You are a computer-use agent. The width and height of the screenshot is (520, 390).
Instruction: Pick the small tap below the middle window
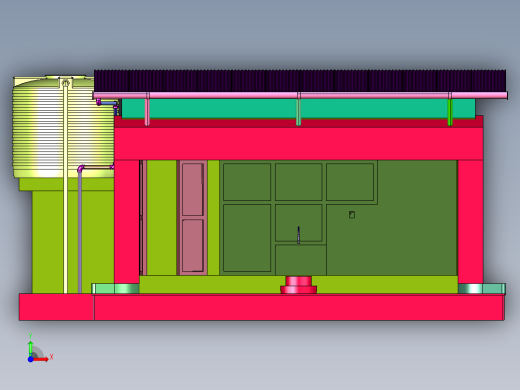point(299,235)
